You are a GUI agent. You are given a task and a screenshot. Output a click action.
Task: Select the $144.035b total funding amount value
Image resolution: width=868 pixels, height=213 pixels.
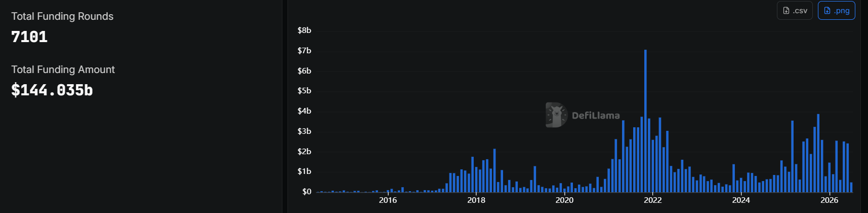coord(52,90)
